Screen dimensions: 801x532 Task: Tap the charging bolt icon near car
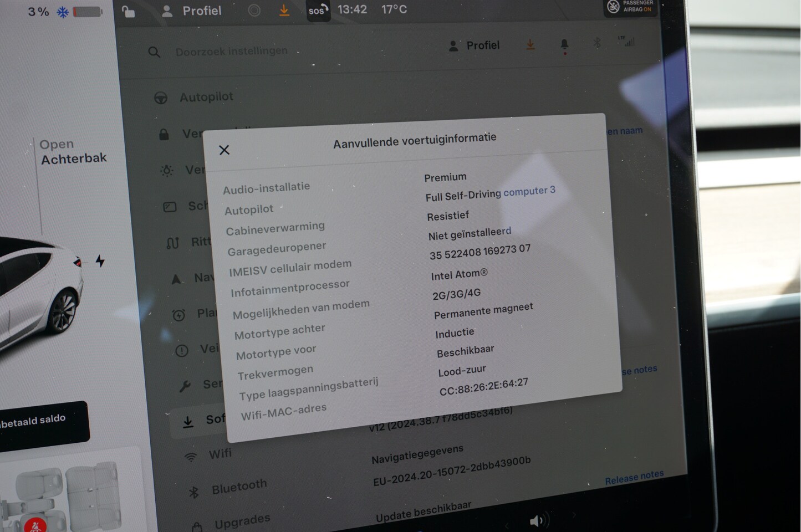click(x=100, y=261)
